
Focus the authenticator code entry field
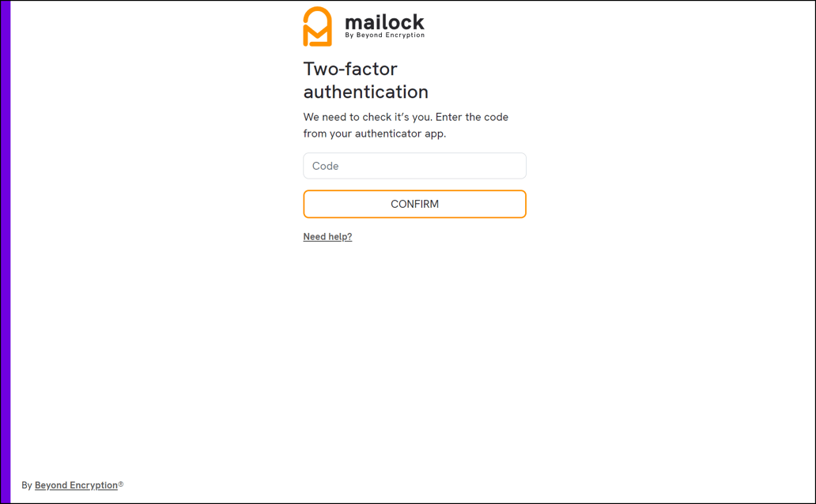[414, 166]
